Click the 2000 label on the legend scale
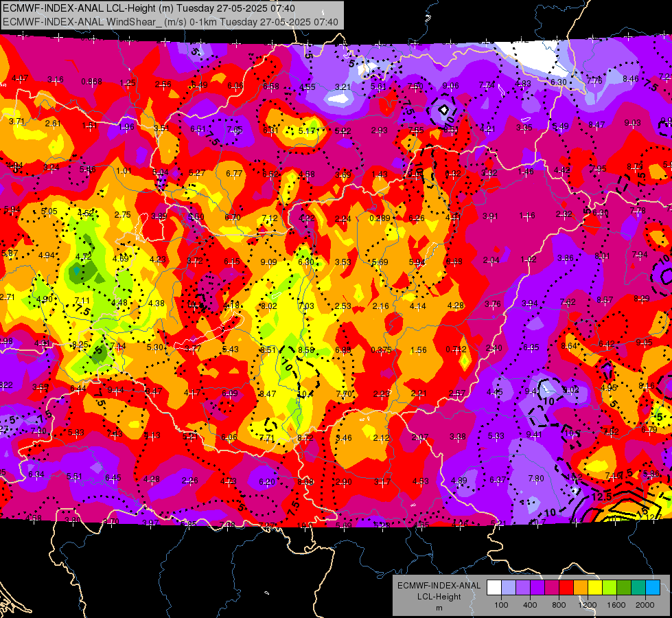 645,605
